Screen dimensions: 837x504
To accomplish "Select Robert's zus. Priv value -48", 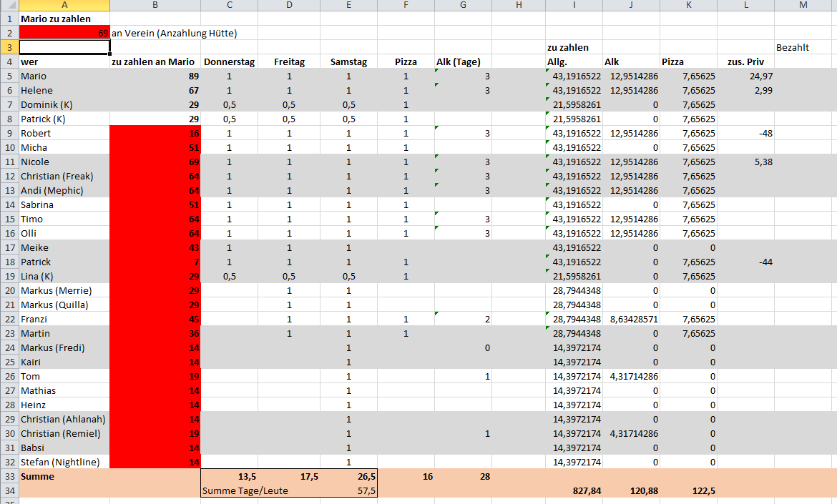I will click(x=745, y=134).
